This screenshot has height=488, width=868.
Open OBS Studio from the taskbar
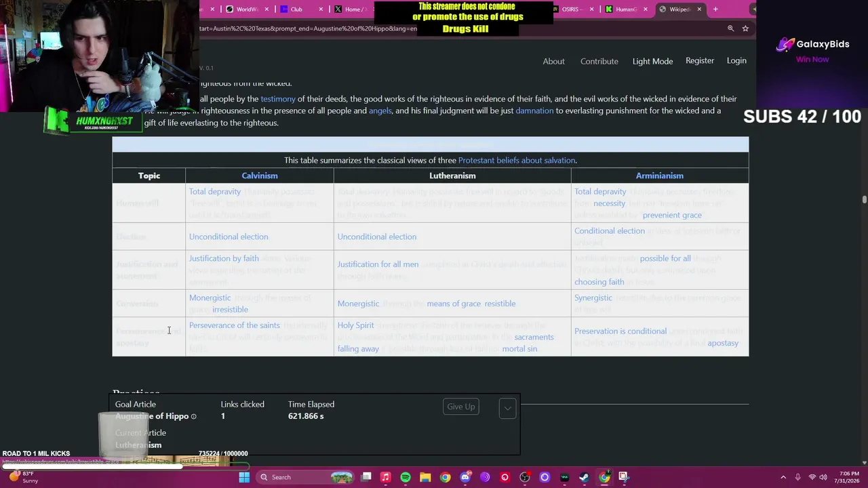coord(525,477)
